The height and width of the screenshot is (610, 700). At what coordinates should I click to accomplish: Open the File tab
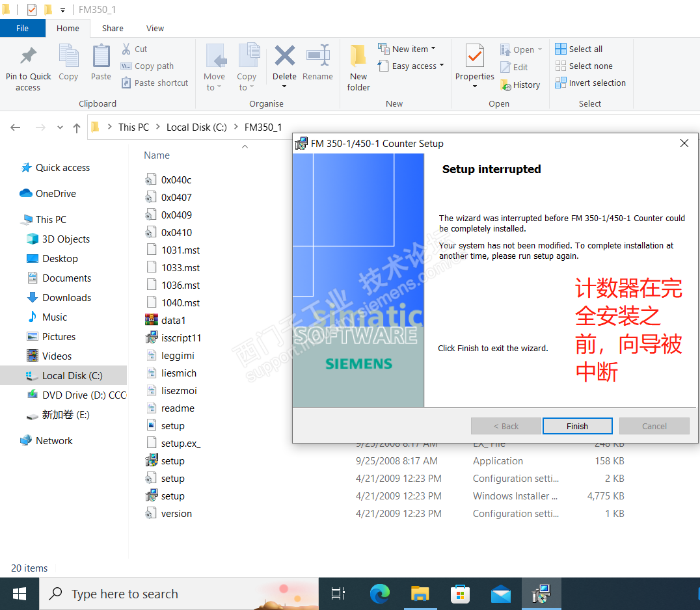22,28
